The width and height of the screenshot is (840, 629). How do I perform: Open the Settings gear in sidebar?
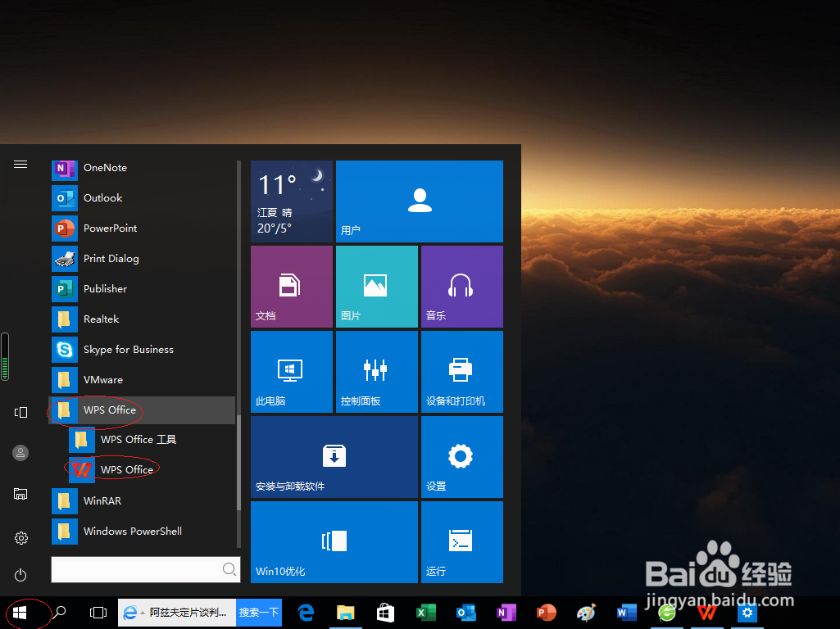(x=20, y=538)
